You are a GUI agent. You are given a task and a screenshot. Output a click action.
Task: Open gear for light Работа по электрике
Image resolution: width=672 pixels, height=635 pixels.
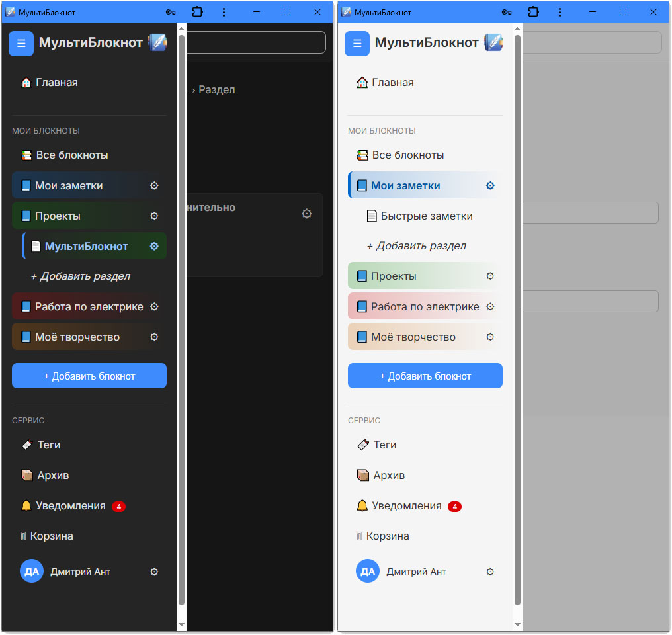click(490, 306)
